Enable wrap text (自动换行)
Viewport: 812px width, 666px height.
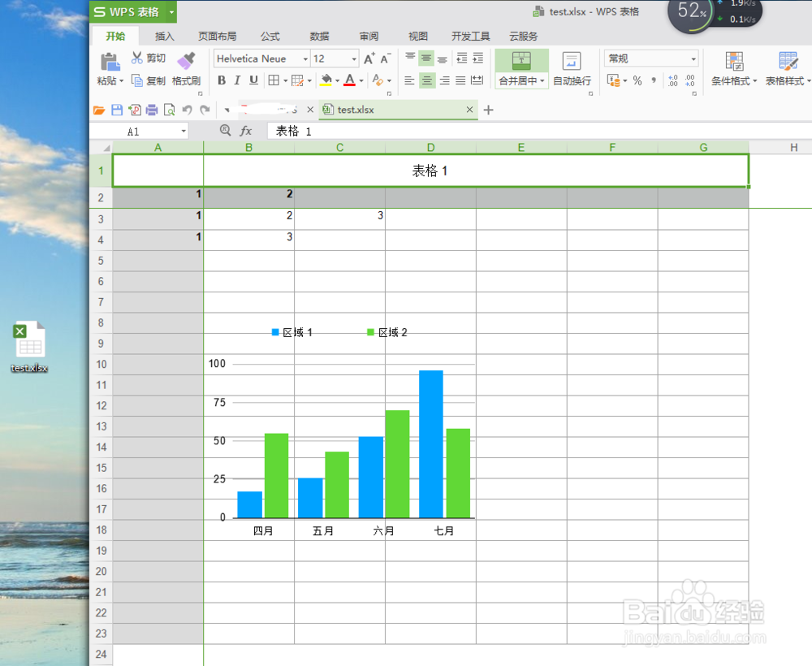(x=571, y=69)
